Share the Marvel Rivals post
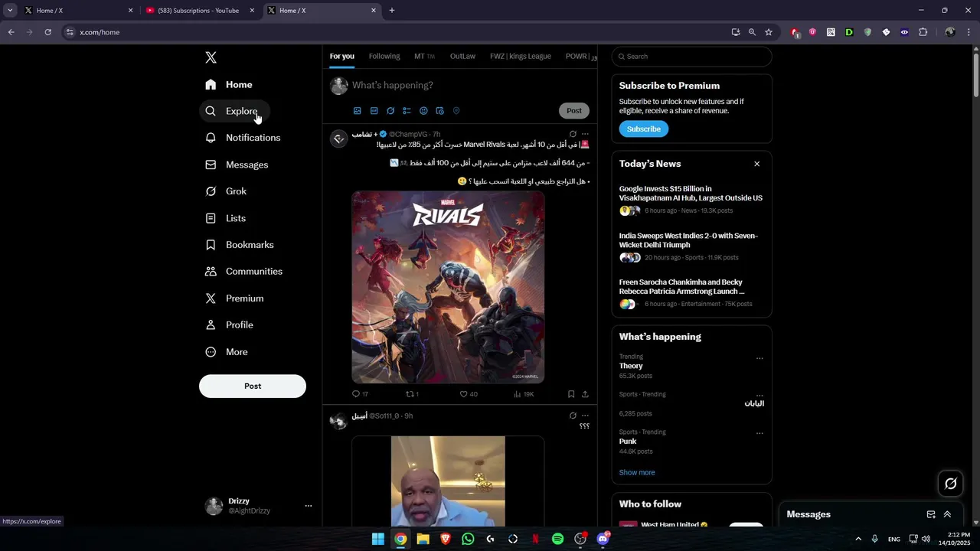 tap(585, 394)
